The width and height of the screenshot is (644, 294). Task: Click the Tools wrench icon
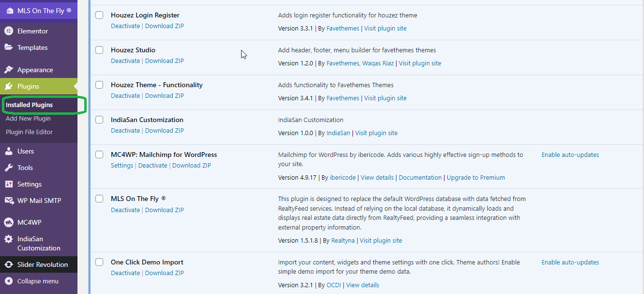tap(9, 168)
